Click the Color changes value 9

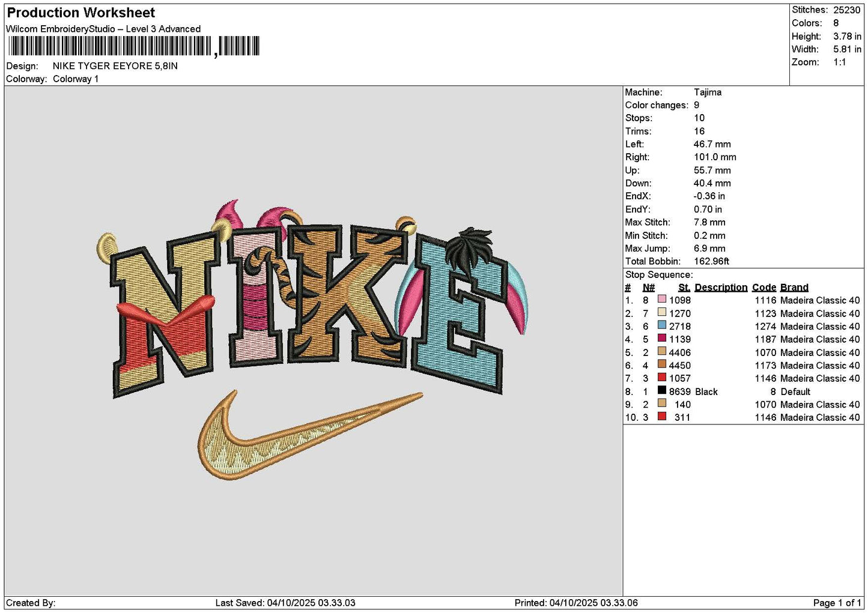pos(697,105)
